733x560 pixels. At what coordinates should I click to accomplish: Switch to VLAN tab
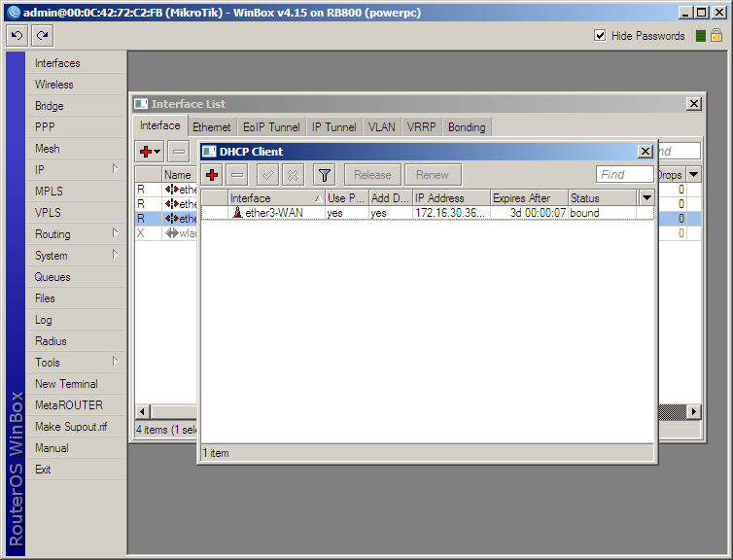click(x=381, y=127)
